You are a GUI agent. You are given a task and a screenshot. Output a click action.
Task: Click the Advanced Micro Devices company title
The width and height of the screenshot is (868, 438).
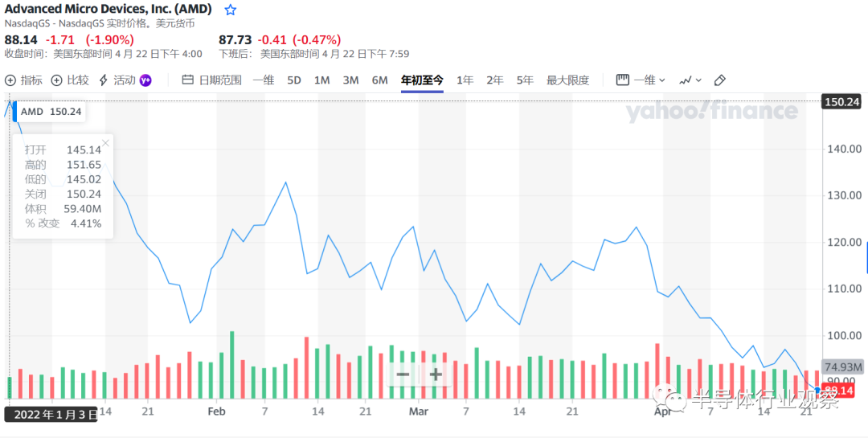click(108, 10)
